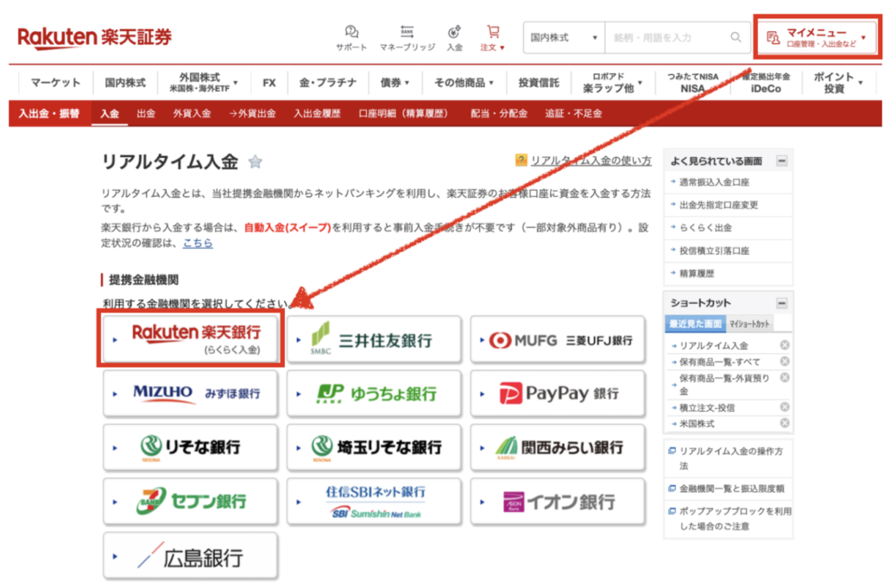Show the 最近見た画面 shortcut tab
The width and height of the screenshot is (884, 588).
pos(695,324)
